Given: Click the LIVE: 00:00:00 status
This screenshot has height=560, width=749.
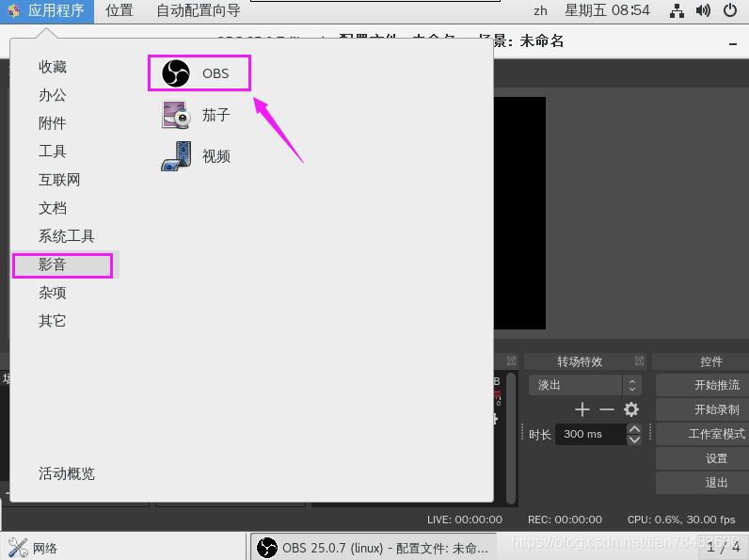Looking at the screenshot, I should [x=464, y=520].
